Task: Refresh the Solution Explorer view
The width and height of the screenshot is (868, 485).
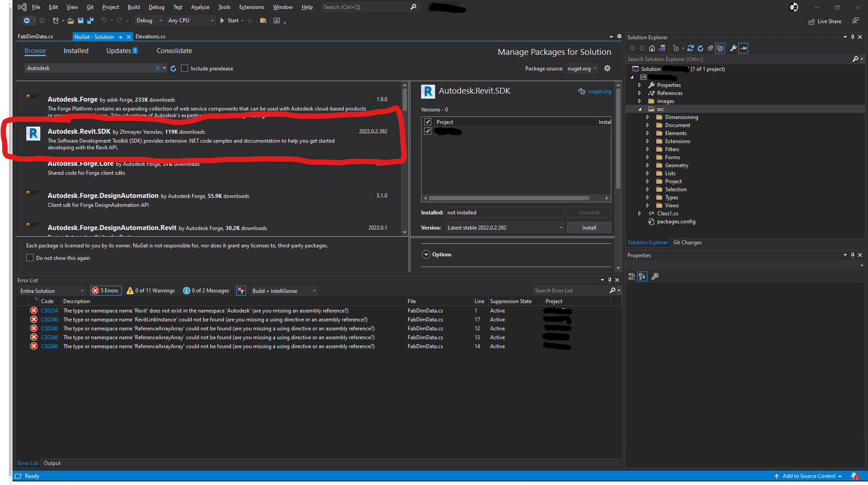Action: tap(700, 48)
